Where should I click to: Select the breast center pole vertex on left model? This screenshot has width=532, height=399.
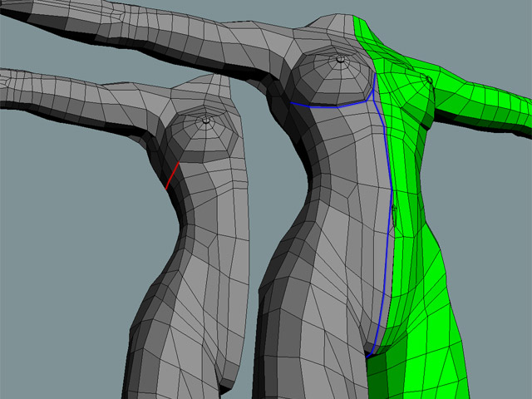(x=204, y=121)
